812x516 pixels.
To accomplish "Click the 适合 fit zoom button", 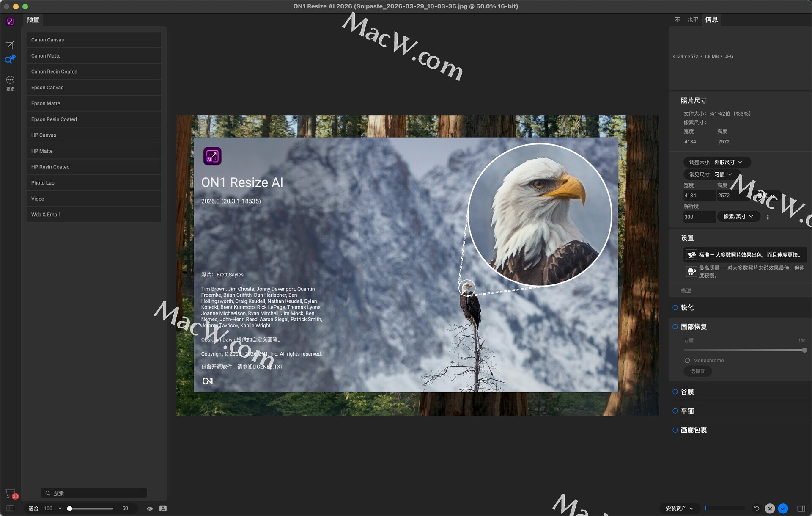I will pos(33,508).
